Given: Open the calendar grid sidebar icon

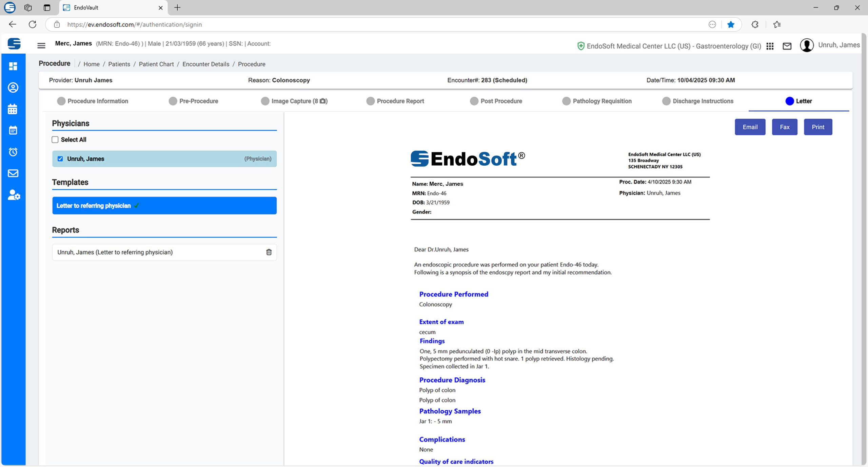Looking at the screenshot, I should click(x=13, y=109).
